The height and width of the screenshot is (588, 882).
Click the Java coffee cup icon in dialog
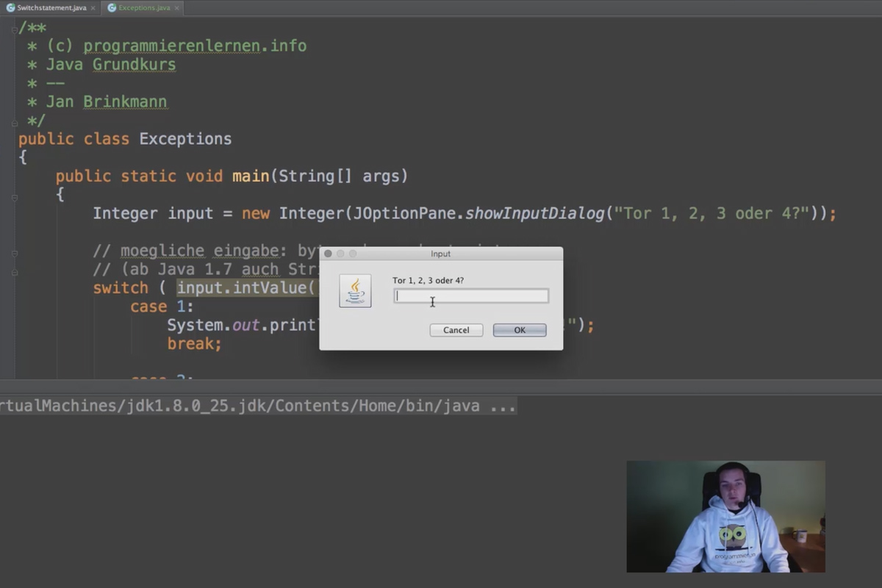(355, 290)
